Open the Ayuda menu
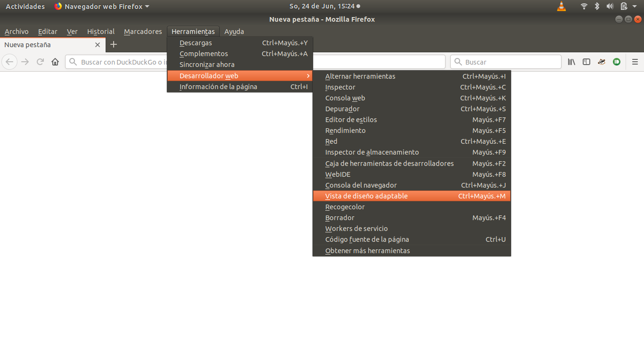644x362 pixels. tap(234, 32)
